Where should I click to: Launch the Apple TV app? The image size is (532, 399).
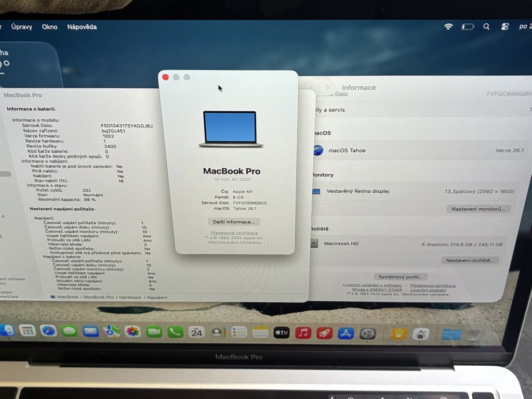pyautogui.click(x=282, y=333)
